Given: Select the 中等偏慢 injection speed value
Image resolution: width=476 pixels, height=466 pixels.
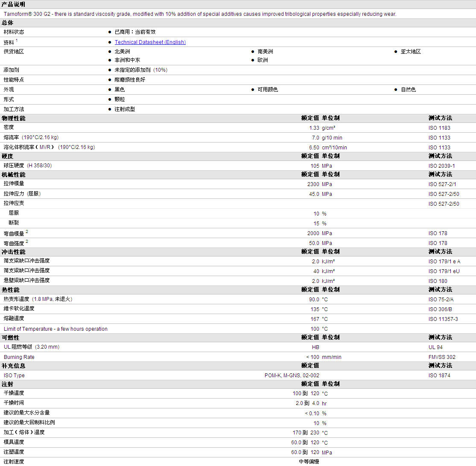Looking at the screenshot, I should coord(309,461).
